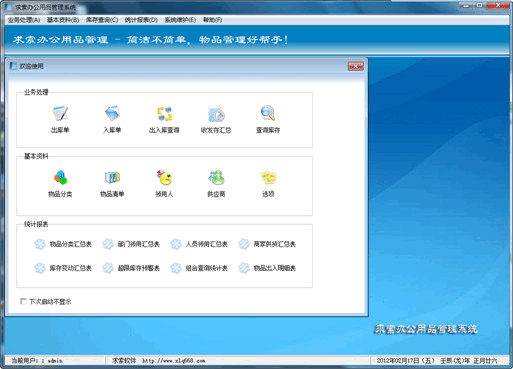Maximize the main application window
The height and width of the screenshot is (369, 513).
[x=480, y=5]
